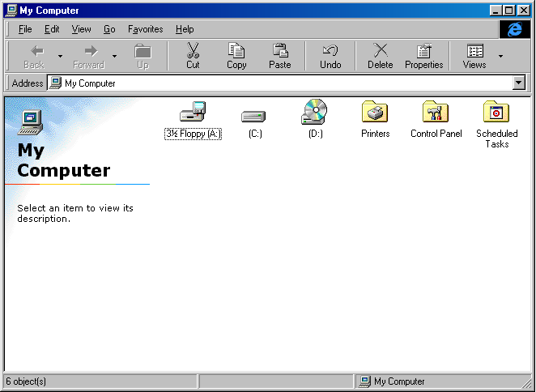Click the Cut scissors toolbar icon

click(194, 50)
